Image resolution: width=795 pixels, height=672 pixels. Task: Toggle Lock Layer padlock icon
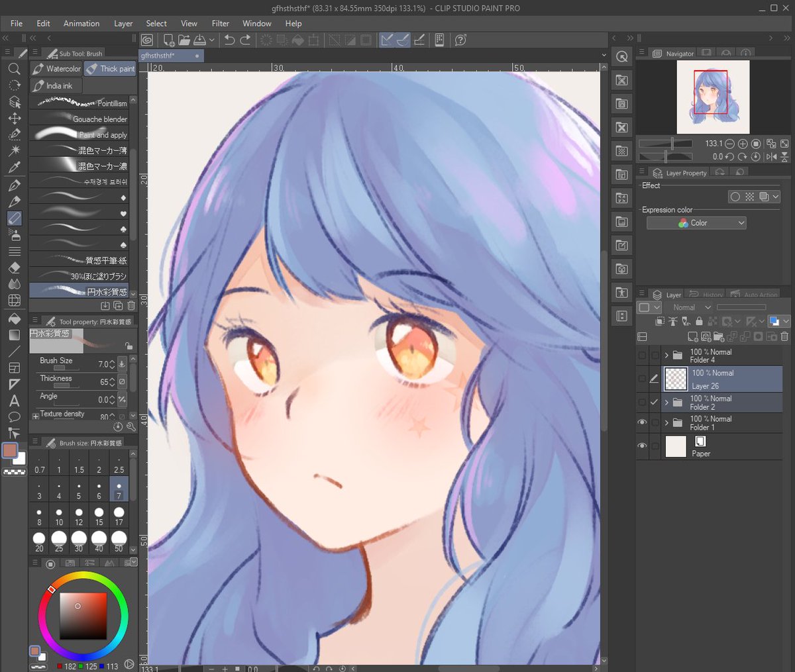(699, 321)
